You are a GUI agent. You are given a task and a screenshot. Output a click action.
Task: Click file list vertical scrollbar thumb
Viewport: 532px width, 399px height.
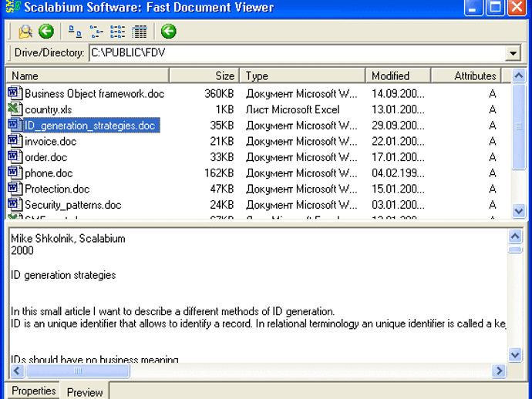point(518,126)
